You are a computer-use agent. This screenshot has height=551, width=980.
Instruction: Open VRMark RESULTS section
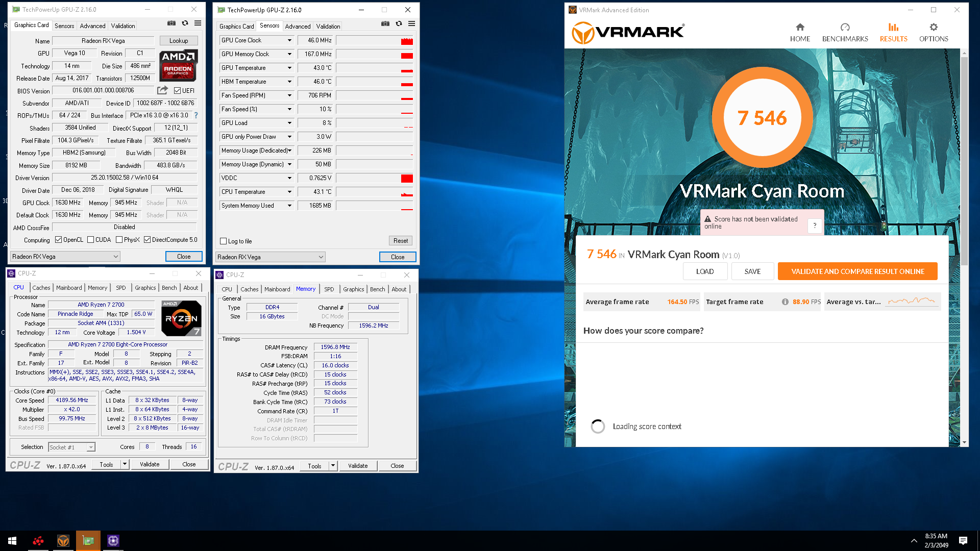click(x=893, y=33)
